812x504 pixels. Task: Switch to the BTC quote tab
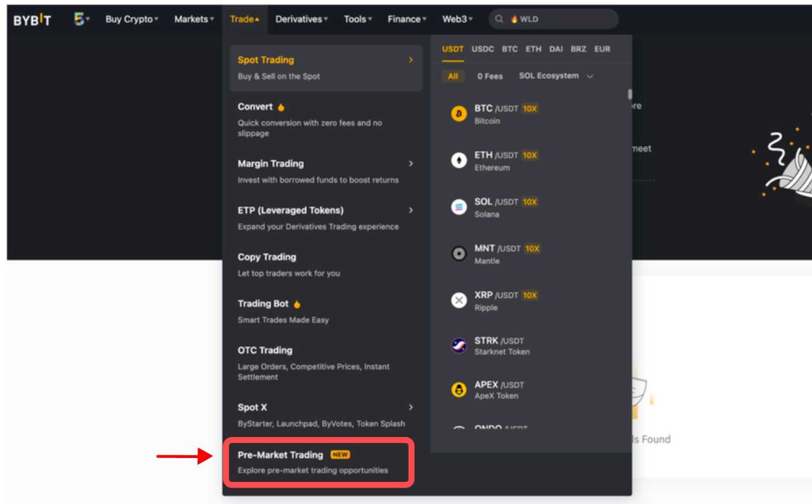click(x=509, y=49)
